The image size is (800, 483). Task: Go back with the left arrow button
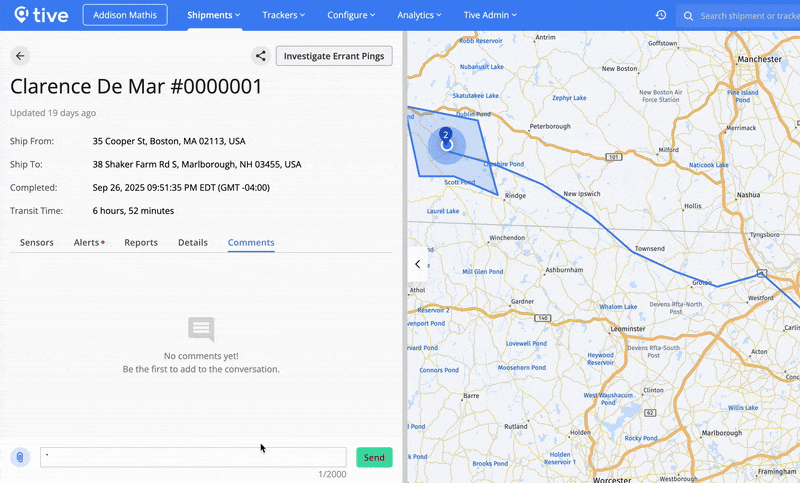(x=20, y=56)
